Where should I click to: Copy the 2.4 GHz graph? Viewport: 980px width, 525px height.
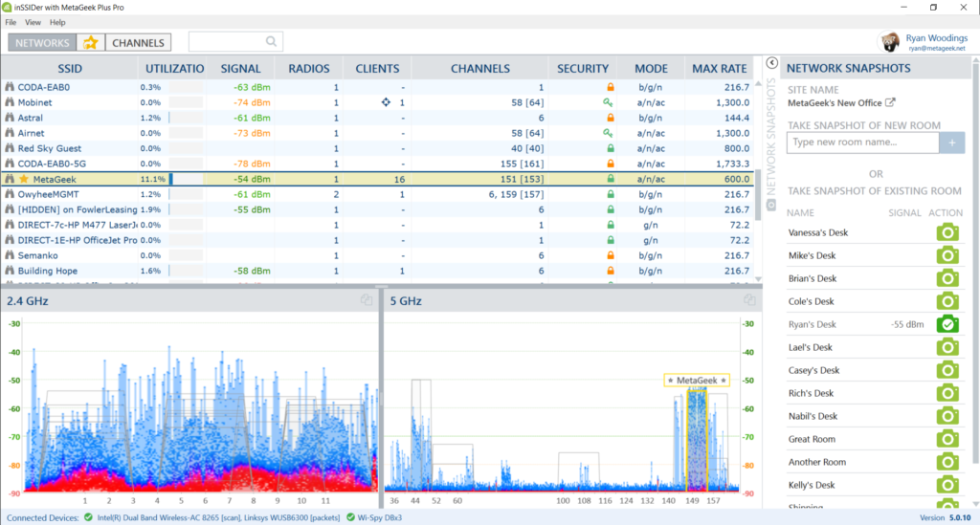367,300
